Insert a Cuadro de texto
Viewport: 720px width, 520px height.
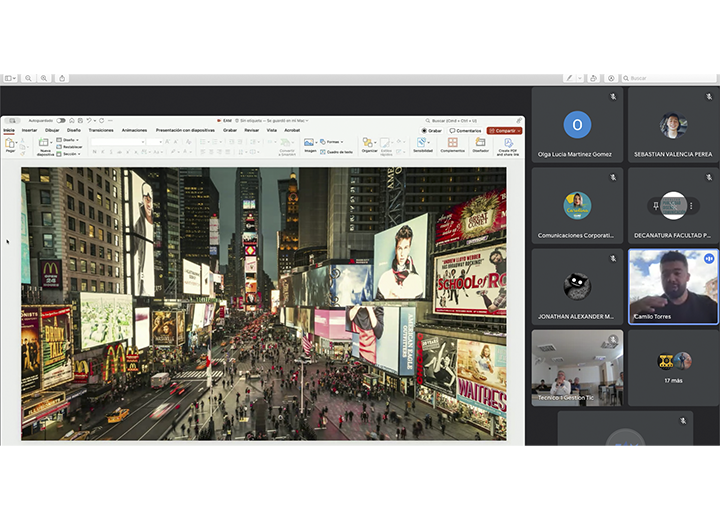337,152
